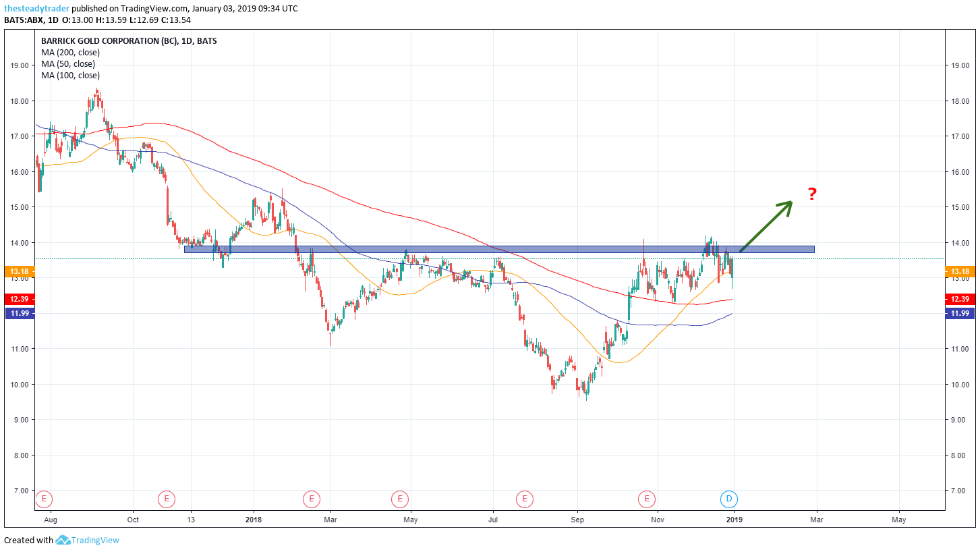Click the 2019 label on the time axis

pos(734,520)
